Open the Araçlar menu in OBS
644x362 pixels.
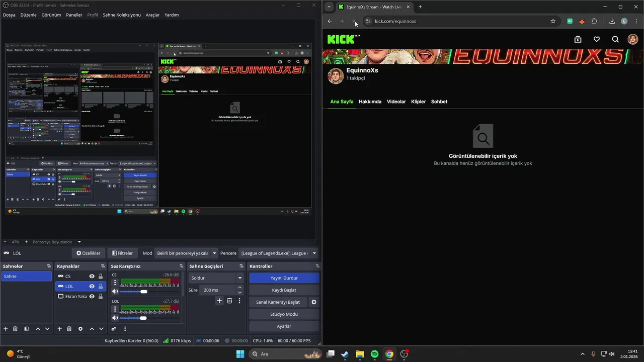click(152, 15)
